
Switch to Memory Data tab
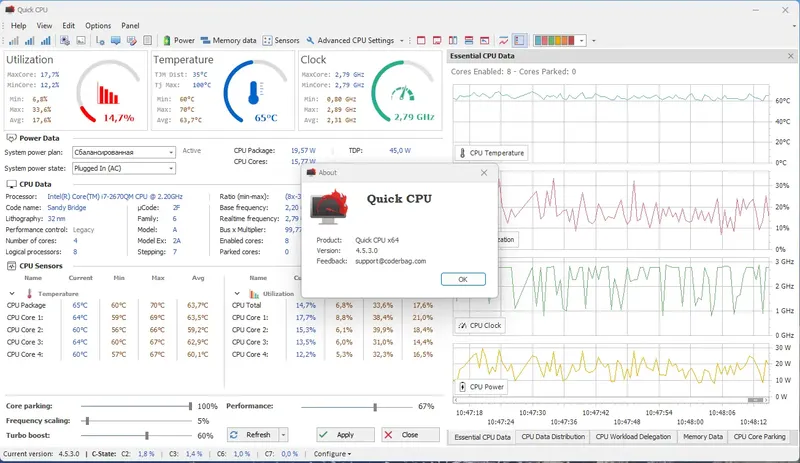[x=703, y=436]
